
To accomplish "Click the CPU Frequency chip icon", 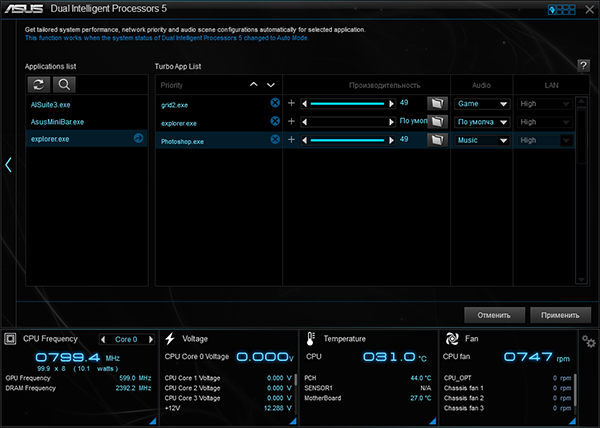I will click(x=10, y=339).
